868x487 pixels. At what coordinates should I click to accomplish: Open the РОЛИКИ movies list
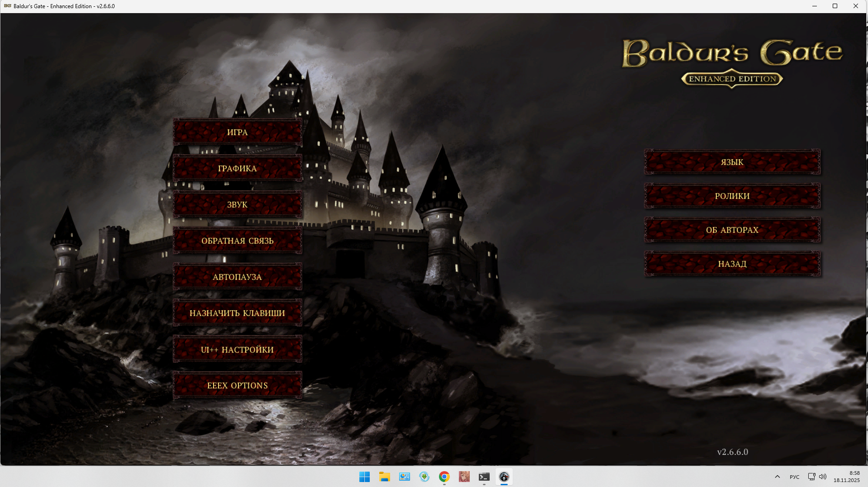732,196
